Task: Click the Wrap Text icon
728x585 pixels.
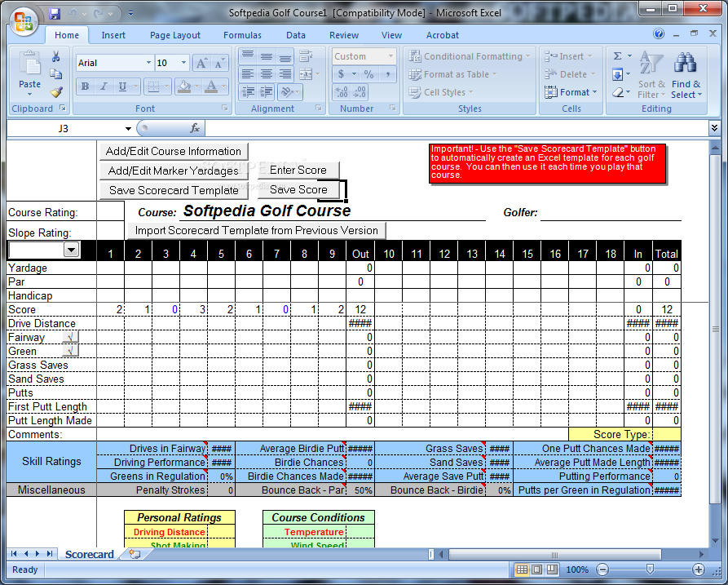Action: click(306, 56)
